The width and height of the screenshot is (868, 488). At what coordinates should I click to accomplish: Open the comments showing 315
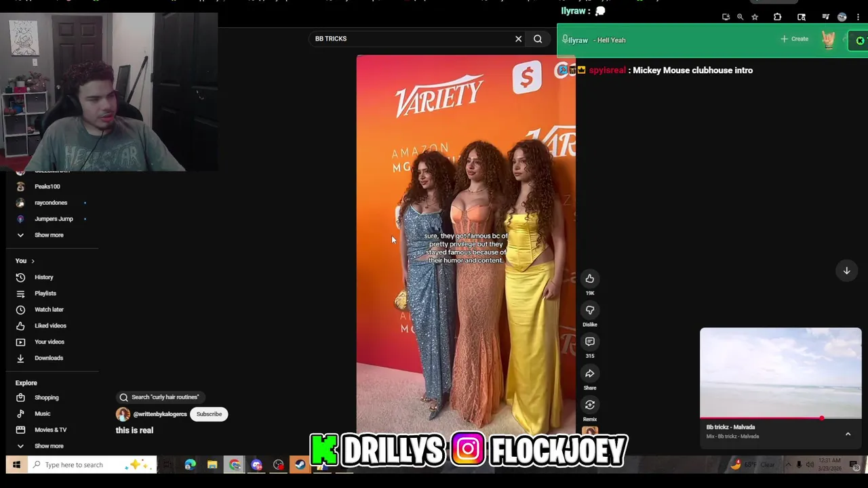[590, 342]
